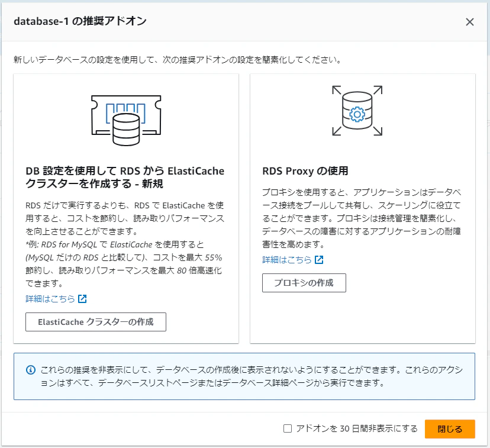The image size is (490, 448).
Task: Click the label アドオンを 30 日間非表示にする
Action: (357, 428)
